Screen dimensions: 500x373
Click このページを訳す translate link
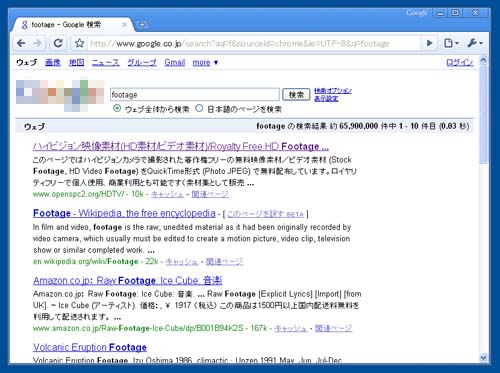pyautogui.click(x=266, y=214)
